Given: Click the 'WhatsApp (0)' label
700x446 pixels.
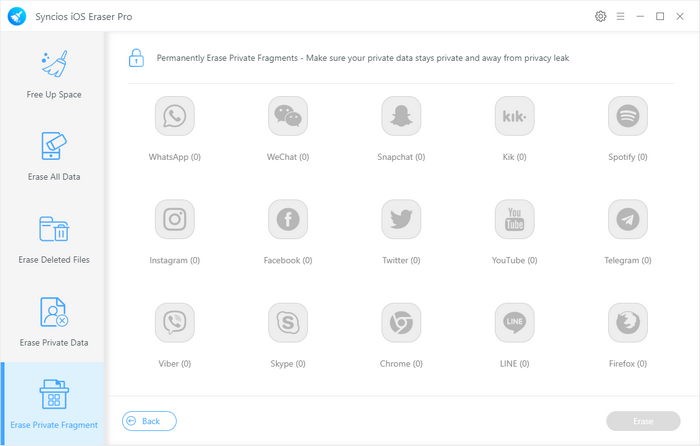Looking at the screenshot, I should (175, 157).
